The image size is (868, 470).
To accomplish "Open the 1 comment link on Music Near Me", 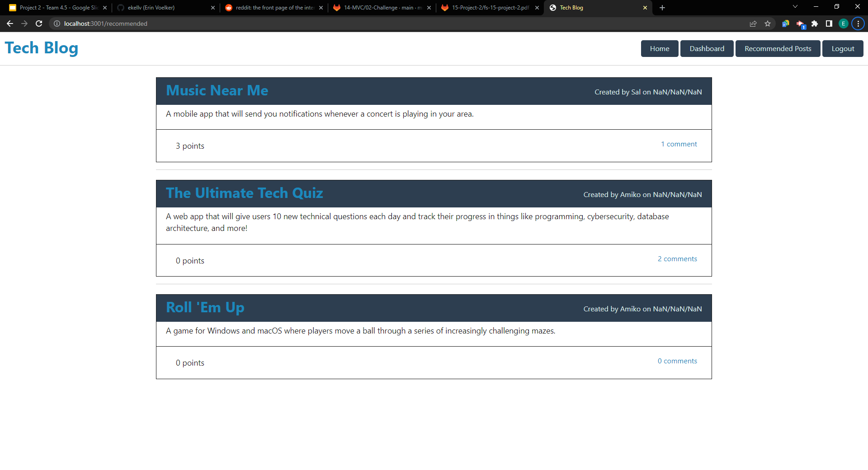I will click(679, 144).
